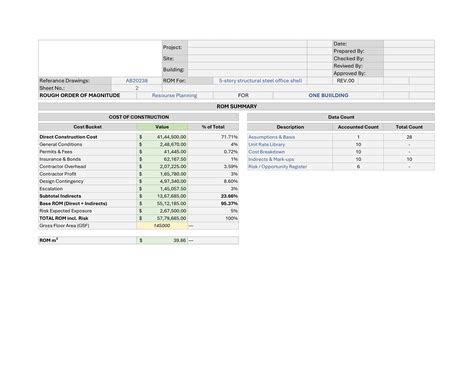Click the COST OF CONSTRUCTION header

138,117
